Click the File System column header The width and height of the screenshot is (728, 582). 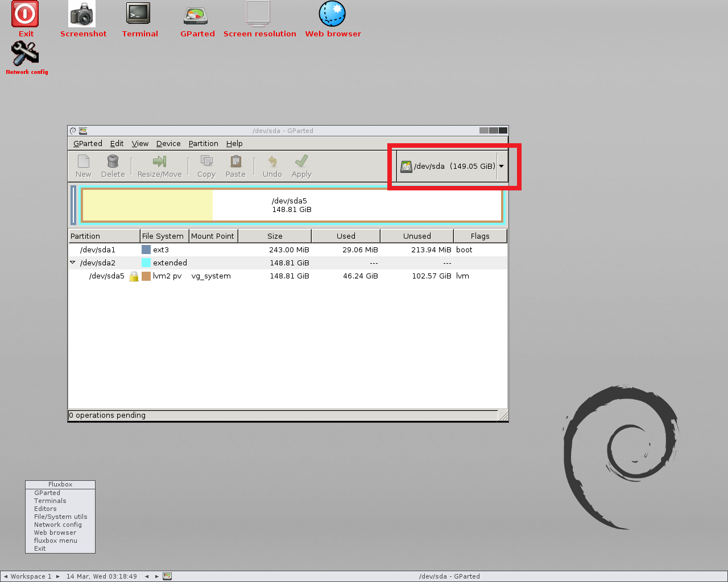pos(164,236)
